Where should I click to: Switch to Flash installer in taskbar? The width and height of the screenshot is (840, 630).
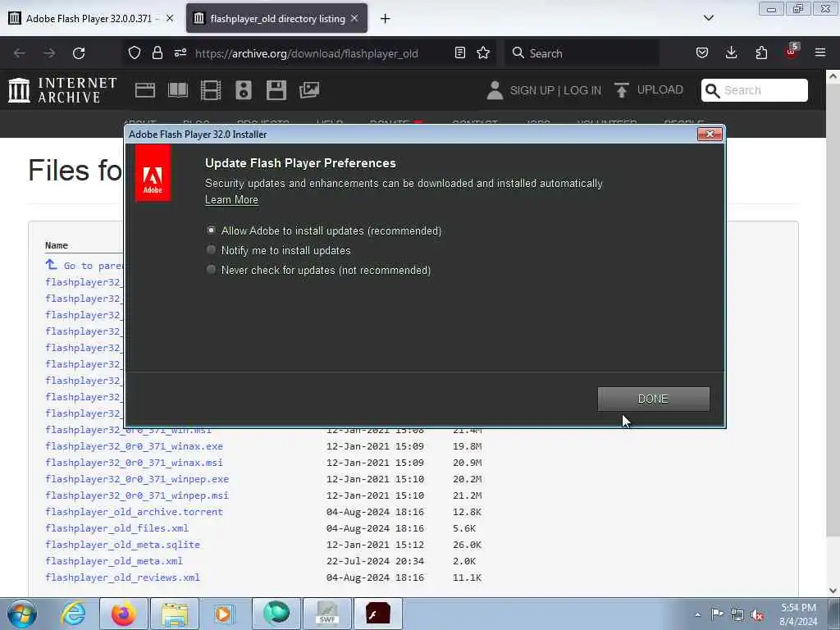[x=378, y=614]
